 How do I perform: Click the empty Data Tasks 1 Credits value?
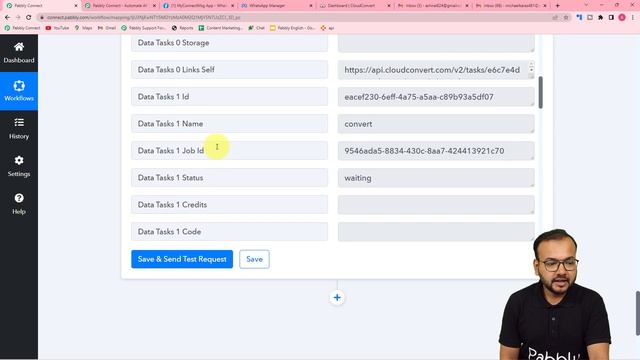tap(436, 204)
